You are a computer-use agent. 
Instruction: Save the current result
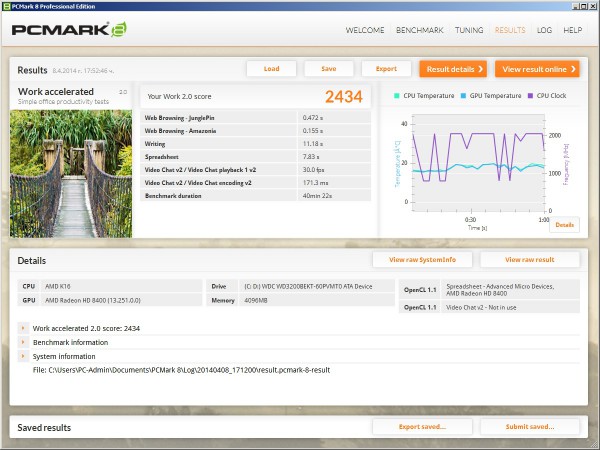tap(329, 69)
